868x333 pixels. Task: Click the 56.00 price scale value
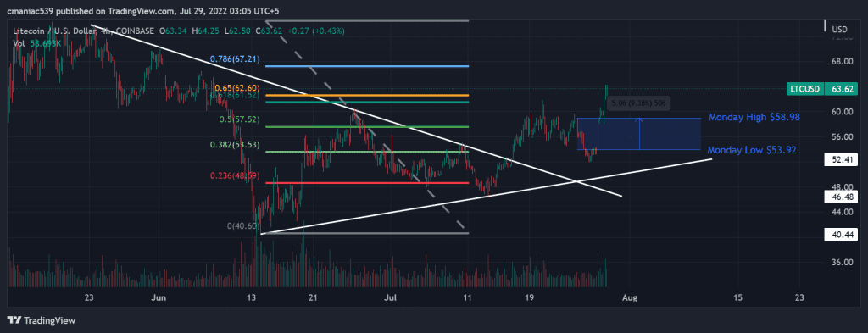tap(841, 136)
